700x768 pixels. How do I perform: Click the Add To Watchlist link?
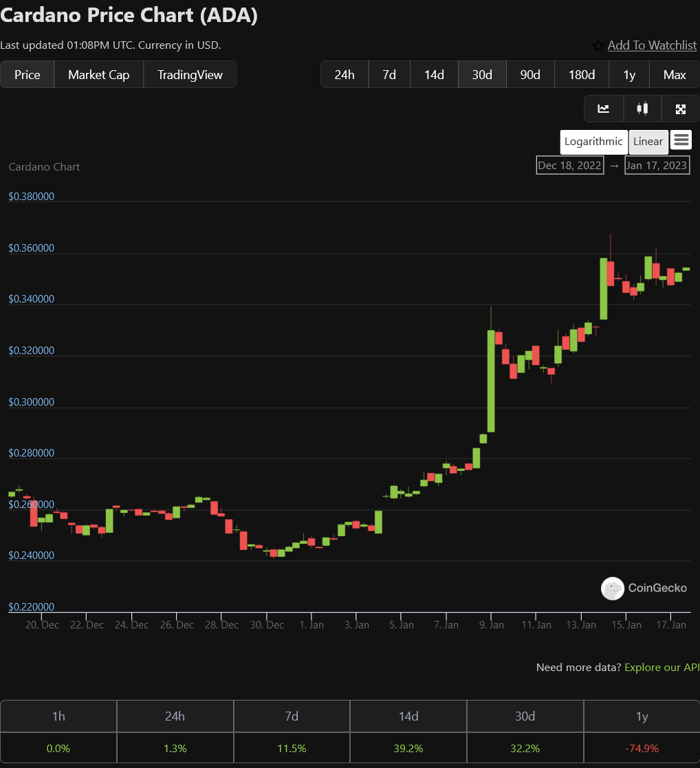(652, 45)
